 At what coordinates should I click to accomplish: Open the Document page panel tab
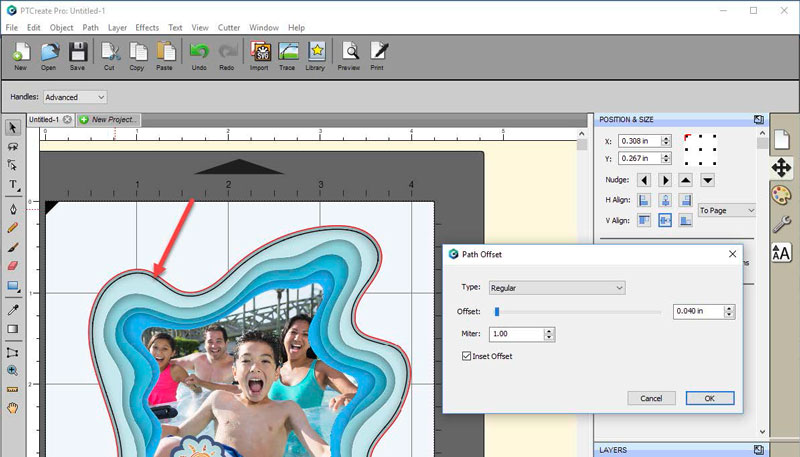782,140
